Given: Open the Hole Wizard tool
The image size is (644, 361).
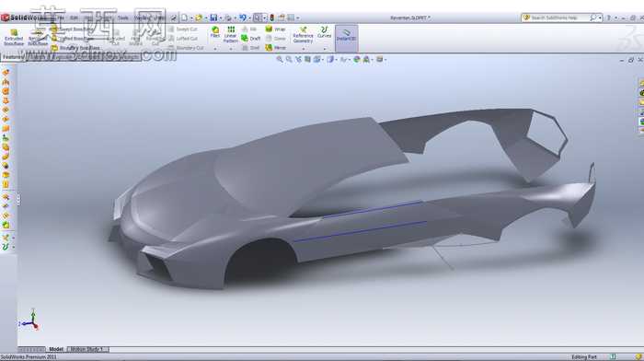Looking at the screenshot, I should click(x=136, y=38).
